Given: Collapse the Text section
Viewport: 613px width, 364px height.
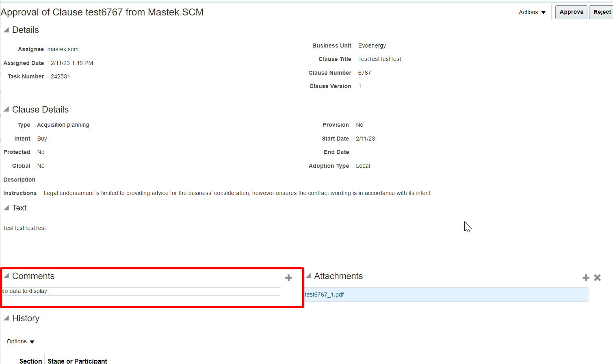Looking at the screenshot, I should point(6,208).
